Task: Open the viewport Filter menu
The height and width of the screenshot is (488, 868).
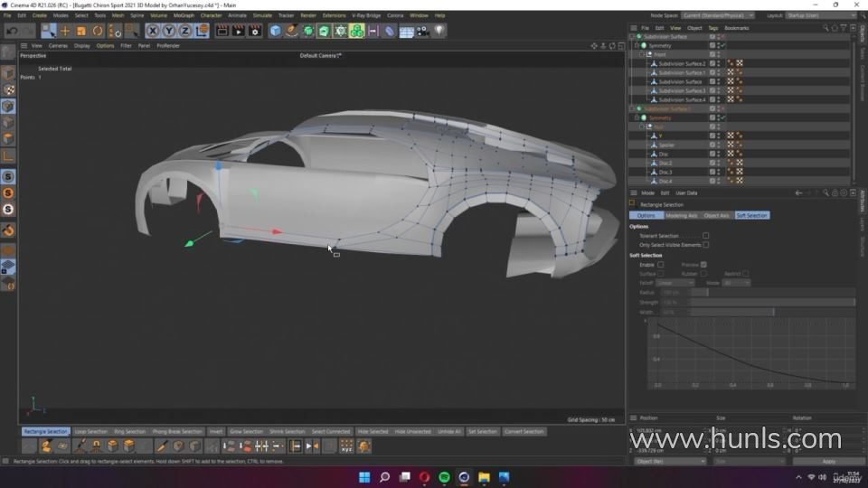Action: 127,46
